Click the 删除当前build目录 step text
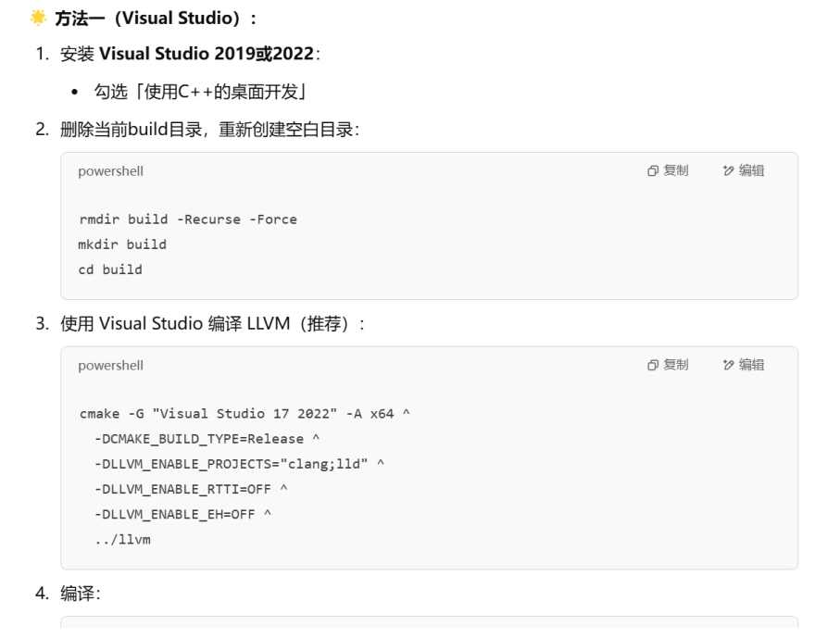Image resolution: width=840 pixels, height=638 pixels. click(x=209, y=130)
